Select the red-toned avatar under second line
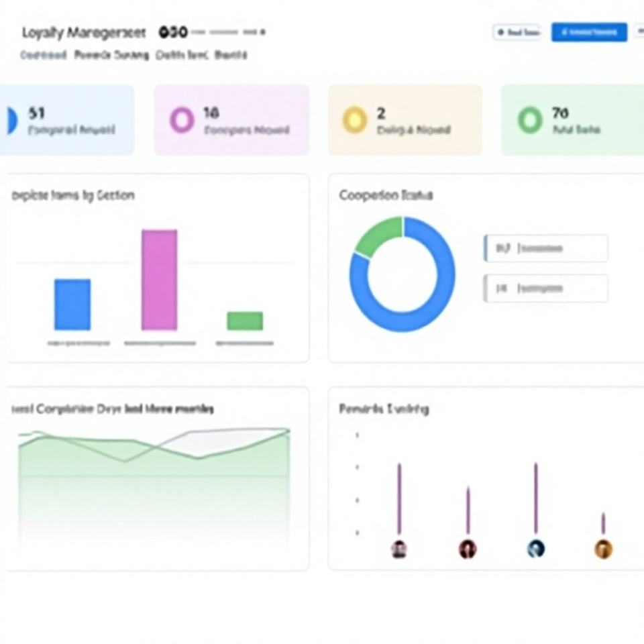This screenshot has width=644, height=644. [468, 549]
